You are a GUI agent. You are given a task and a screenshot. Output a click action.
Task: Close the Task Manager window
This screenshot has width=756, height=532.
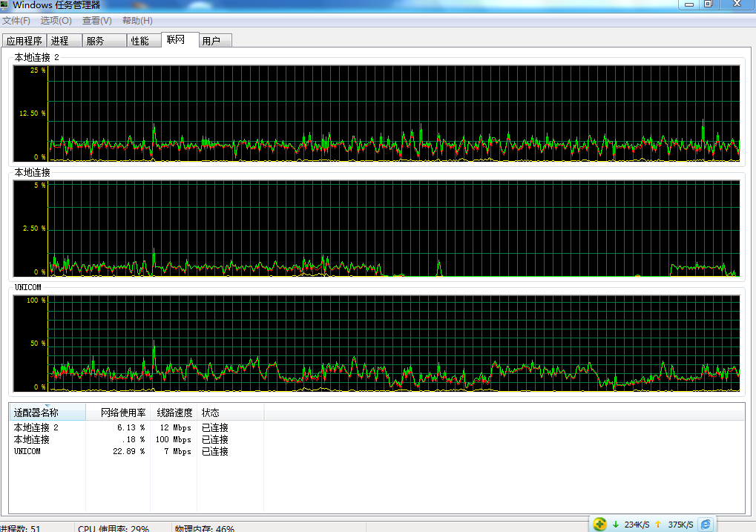pos(737,4)
